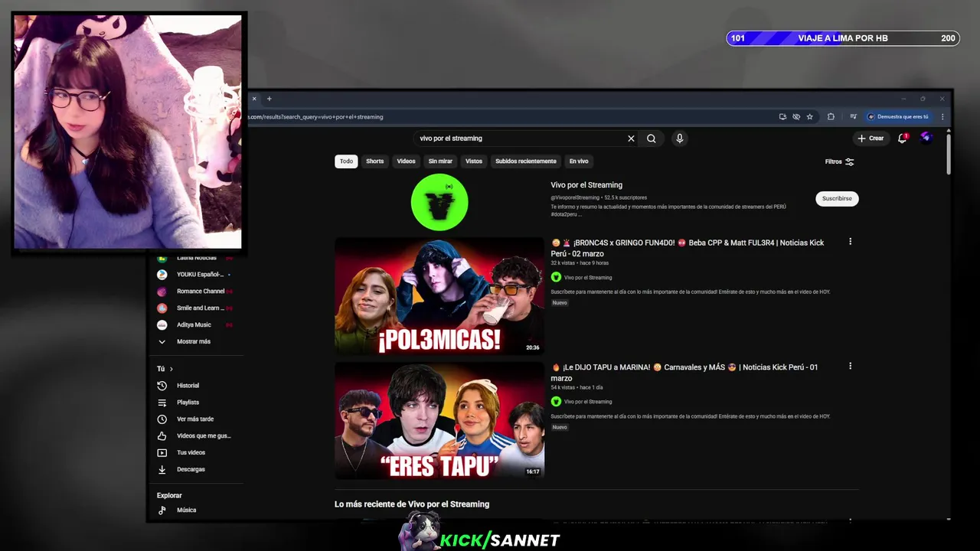Click Suscribirse for Vivo por el Streaming

pos(837,198)
